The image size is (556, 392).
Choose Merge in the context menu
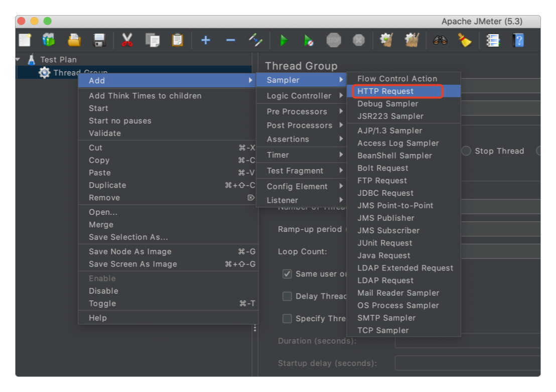tap(168, 224)
